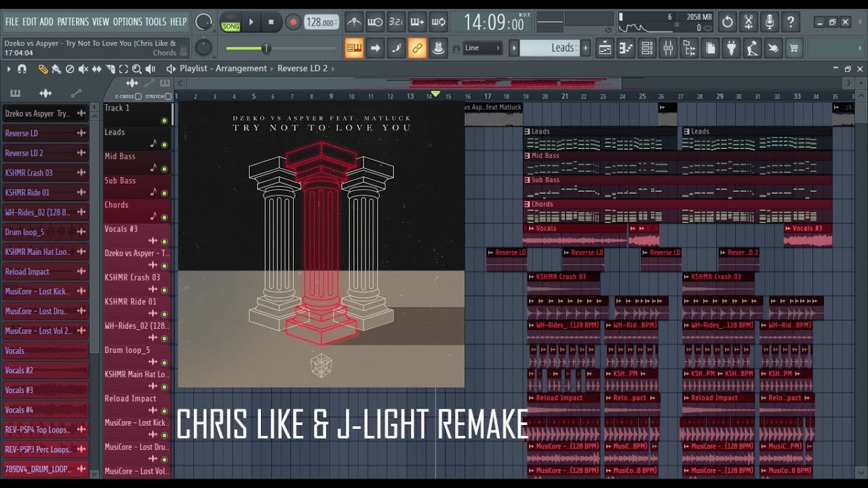Open the TOOLS menu
This screenshot has width=868, height=488.
155,22
